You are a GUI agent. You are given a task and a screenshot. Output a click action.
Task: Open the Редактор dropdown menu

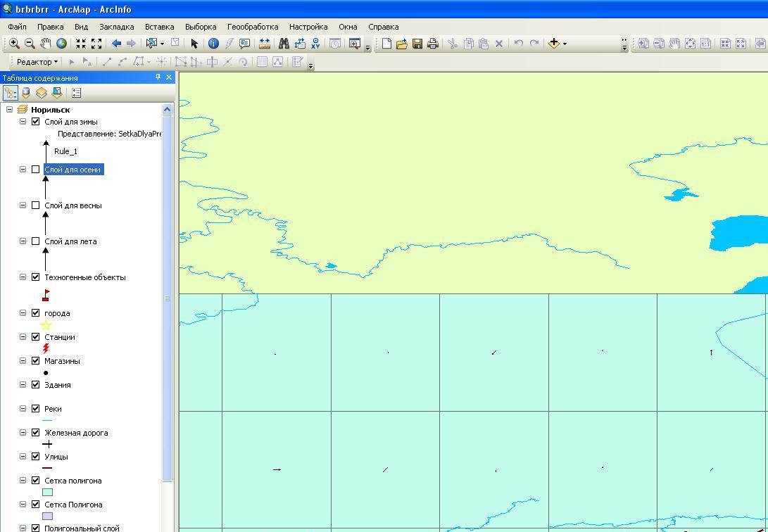[37, 62]
